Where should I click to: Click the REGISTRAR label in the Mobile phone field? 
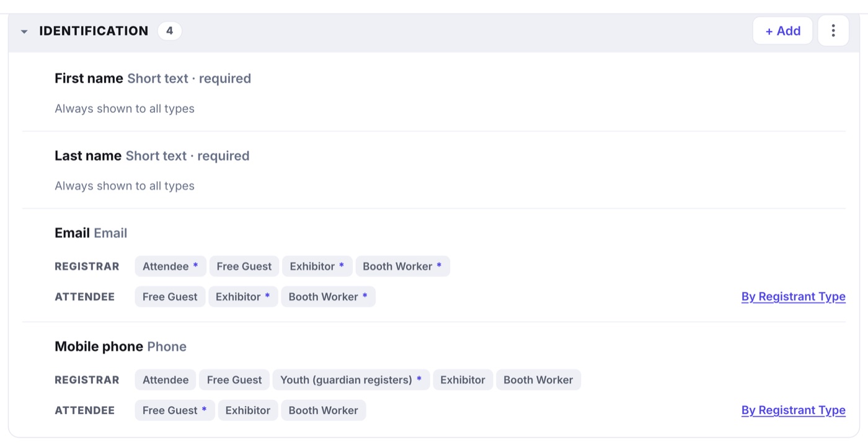point(87,380)
